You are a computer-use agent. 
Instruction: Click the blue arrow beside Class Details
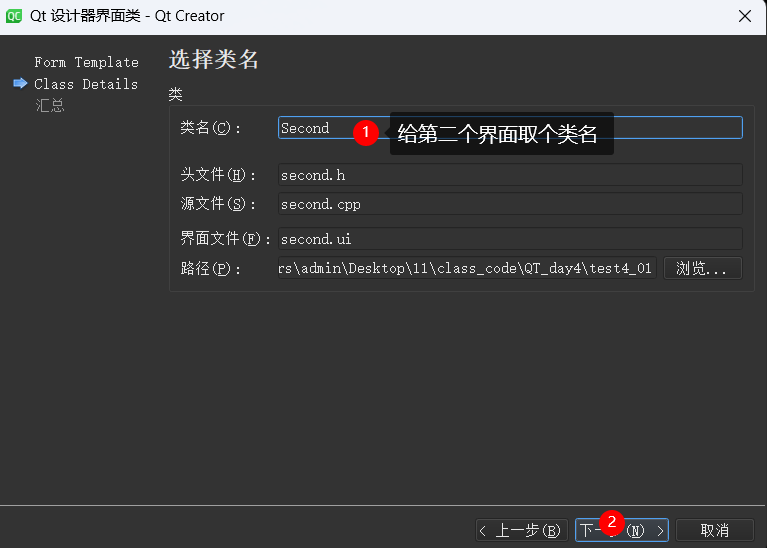tap(20, 84)
